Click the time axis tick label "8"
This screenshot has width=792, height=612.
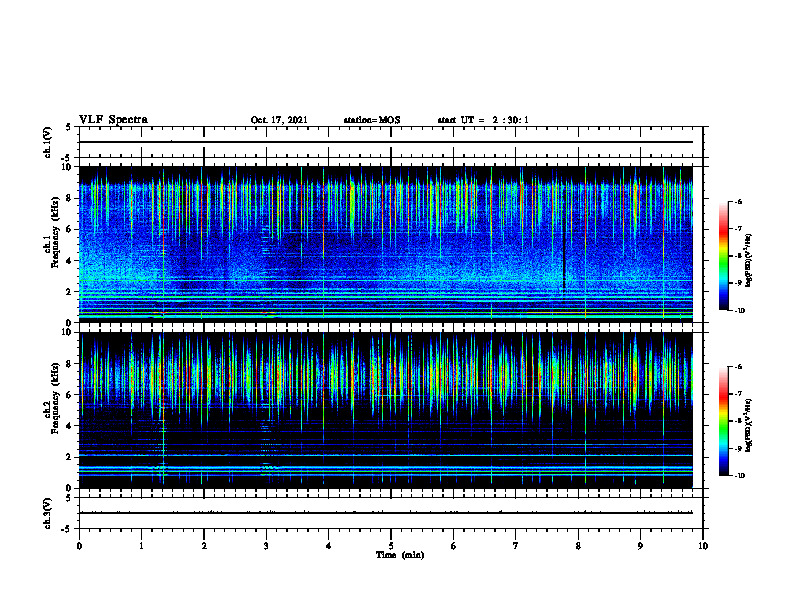tap(578, 546)
